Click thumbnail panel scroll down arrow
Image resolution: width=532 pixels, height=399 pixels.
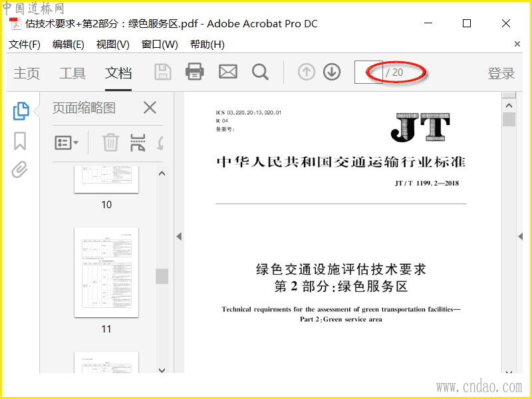pos(162,370)
